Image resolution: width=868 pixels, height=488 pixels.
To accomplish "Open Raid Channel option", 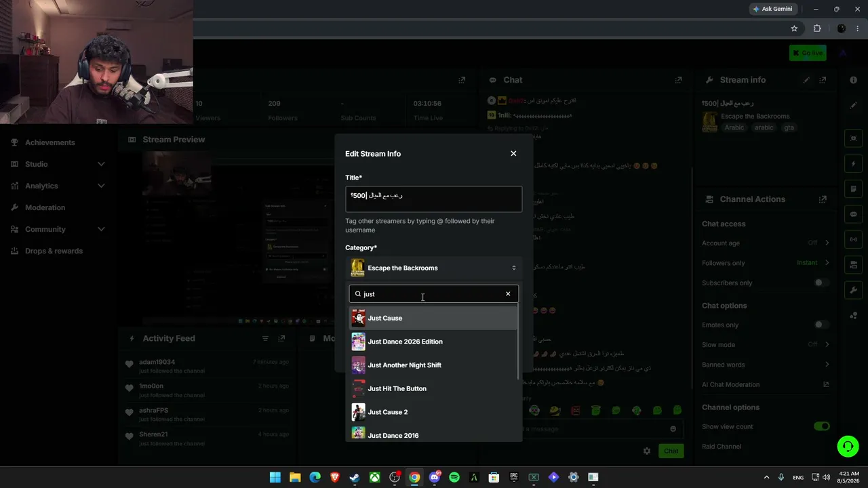I will point(722,447).
